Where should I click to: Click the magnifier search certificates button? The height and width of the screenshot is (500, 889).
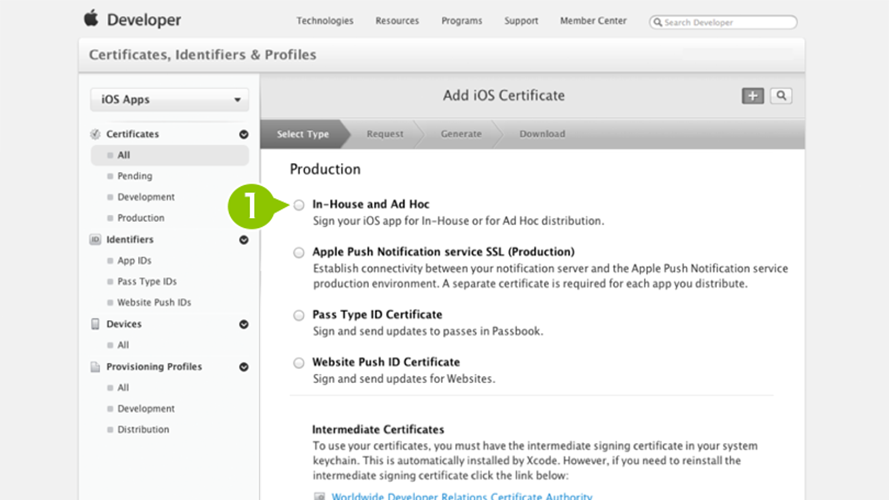[x=781, y=96]
